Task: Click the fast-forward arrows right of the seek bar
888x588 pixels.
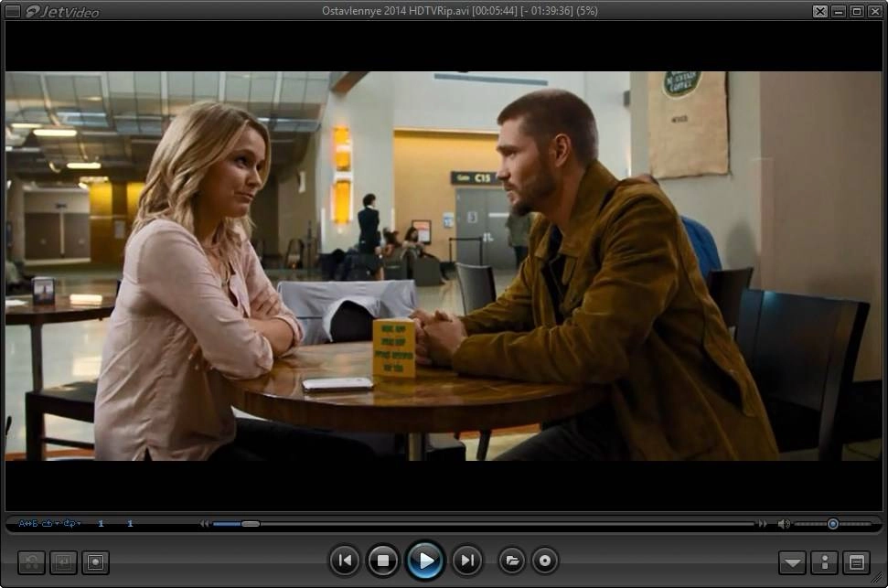Action: pos(763,524)
